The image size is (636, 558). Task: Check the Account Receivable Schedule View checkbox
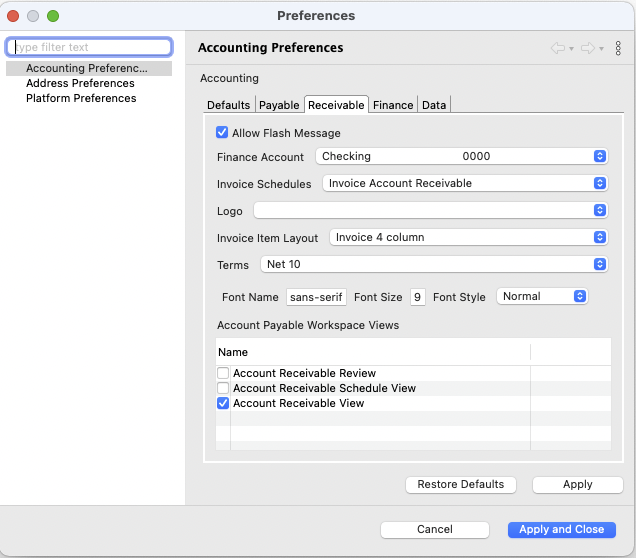point(223,388)
